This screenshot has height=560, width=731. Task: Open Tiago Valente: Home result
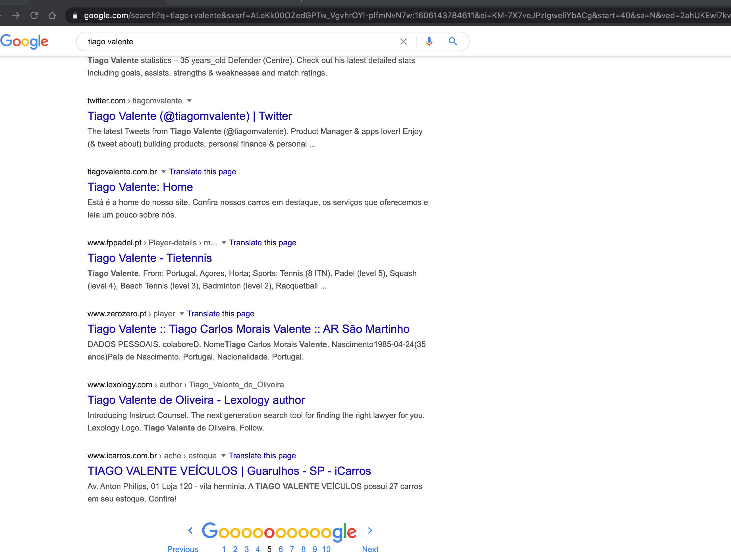140,187
